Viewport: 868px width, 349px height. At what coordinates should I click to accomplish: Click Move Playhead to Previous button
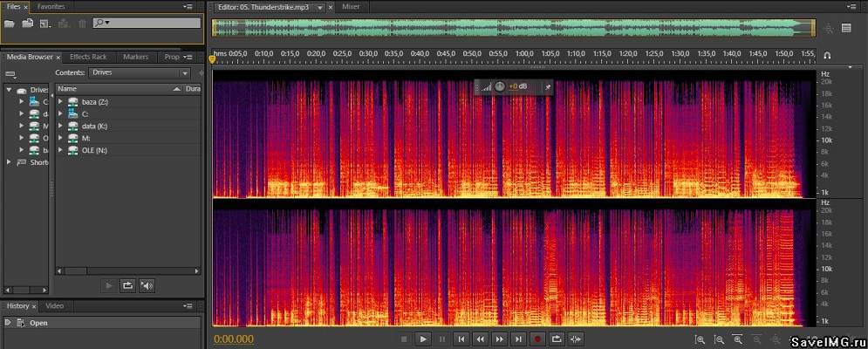[x=461, y=339]
